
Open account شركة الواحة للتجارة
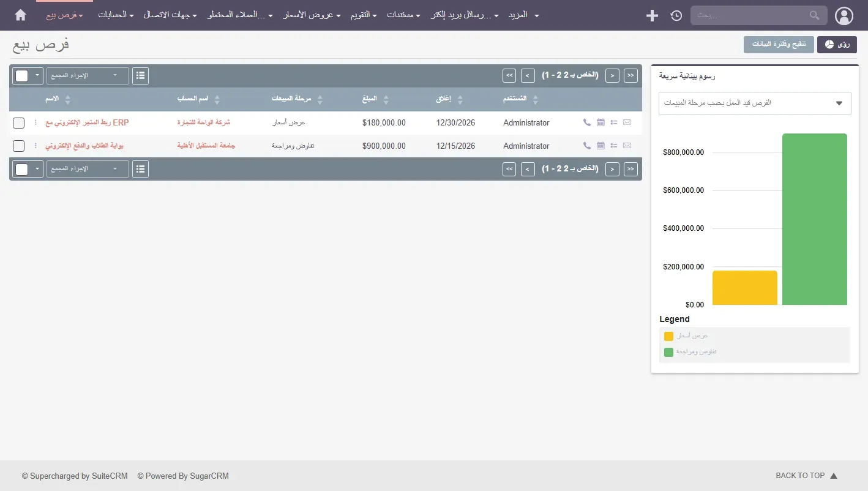click(x=204, y=122)
